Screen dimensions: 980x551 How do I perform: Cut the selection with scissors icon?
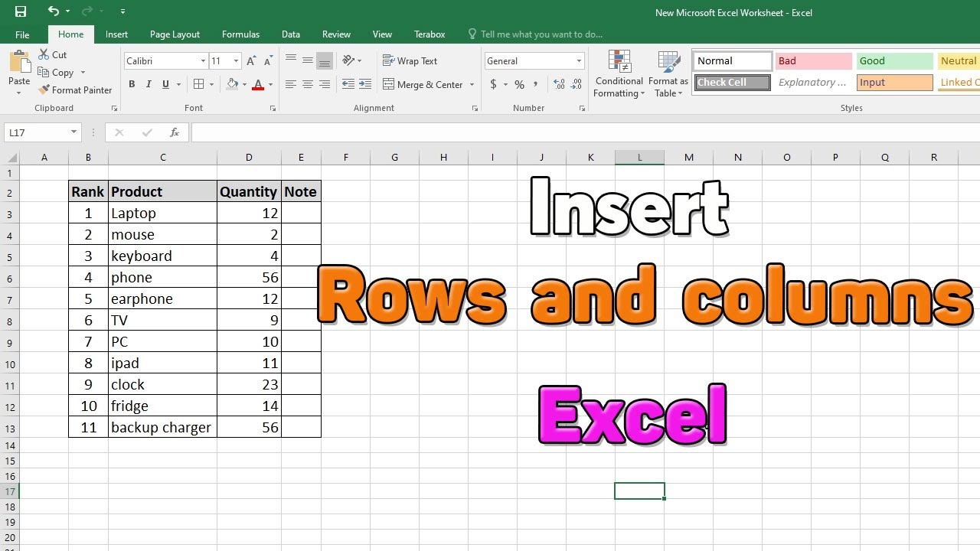point(45,54)
